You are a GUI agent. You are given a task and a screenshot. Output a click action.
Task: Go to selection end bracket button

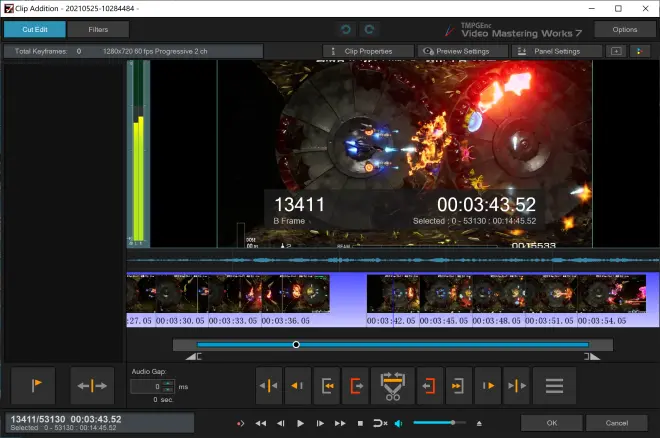point(458,385)
